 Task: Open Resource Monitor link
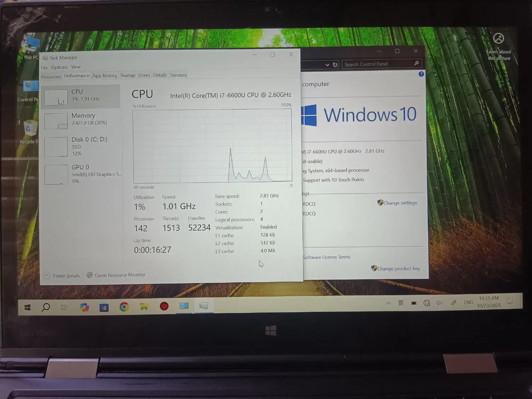120,275
